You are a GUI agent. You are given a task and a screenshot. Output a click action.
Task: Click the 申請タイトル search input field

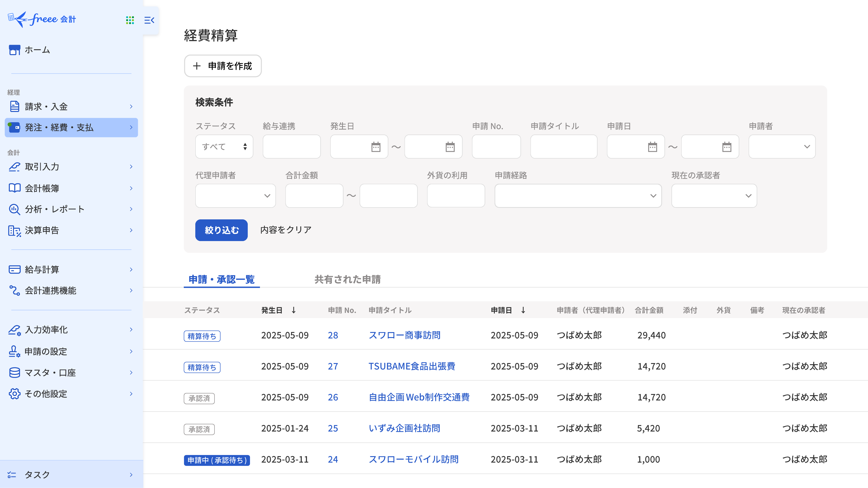tap(563, 147)
